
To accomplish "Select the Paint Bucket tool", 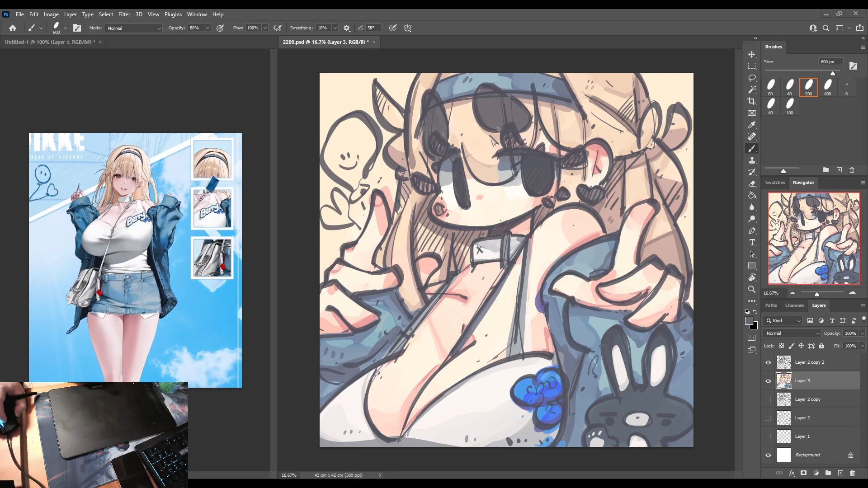I will click(752, 195).
